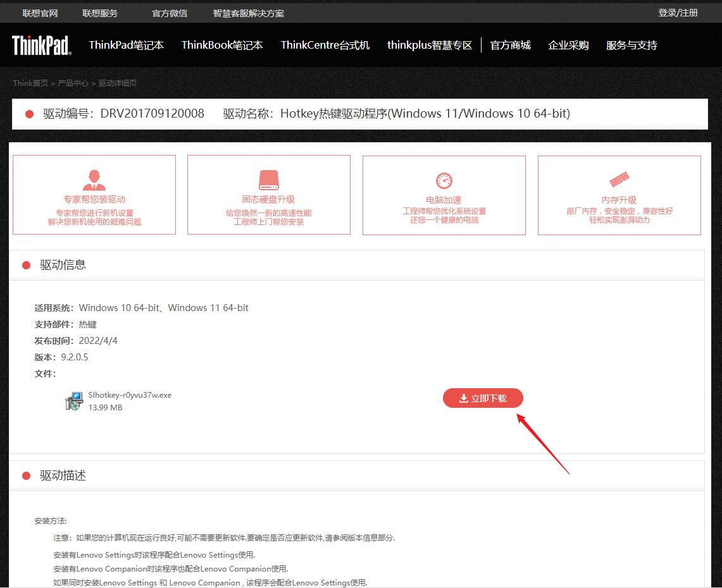Viewport: 722px width, 588px height.
Task: Open the ThinkPad笔记本 menu
Action: click(126, 45)
